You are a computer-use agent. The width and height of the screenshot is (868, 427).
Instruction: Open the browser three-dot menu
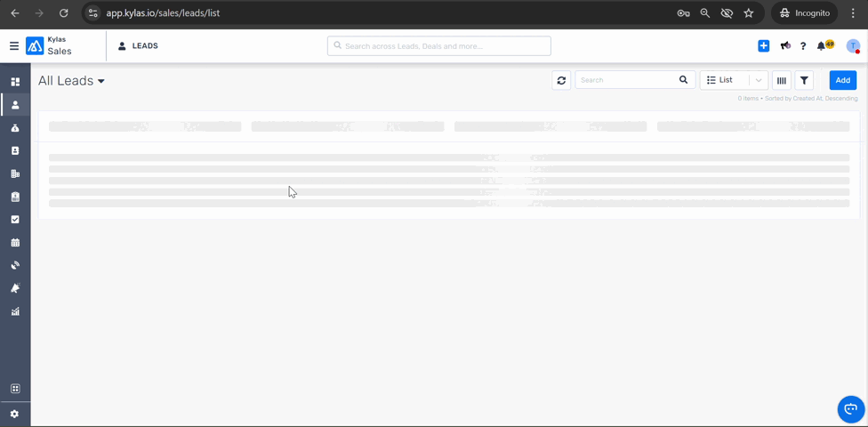point(853,12)
